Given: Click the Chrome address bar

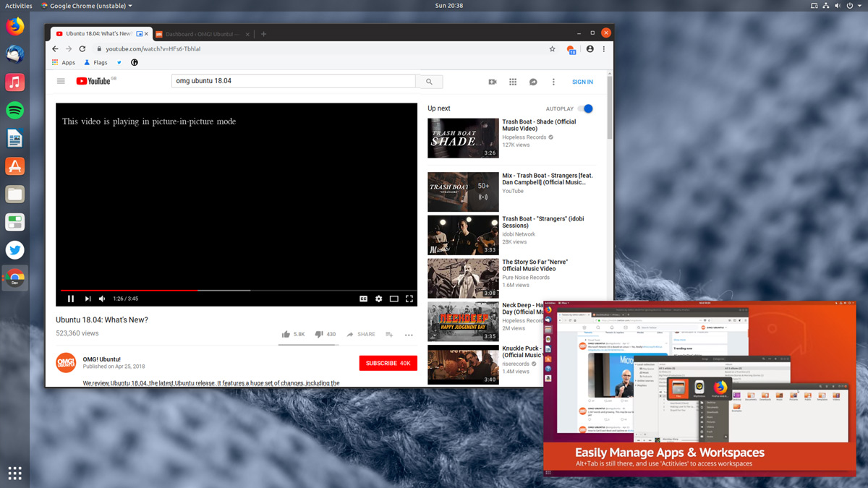Looking at the screenshot, I should coord(318,49).
